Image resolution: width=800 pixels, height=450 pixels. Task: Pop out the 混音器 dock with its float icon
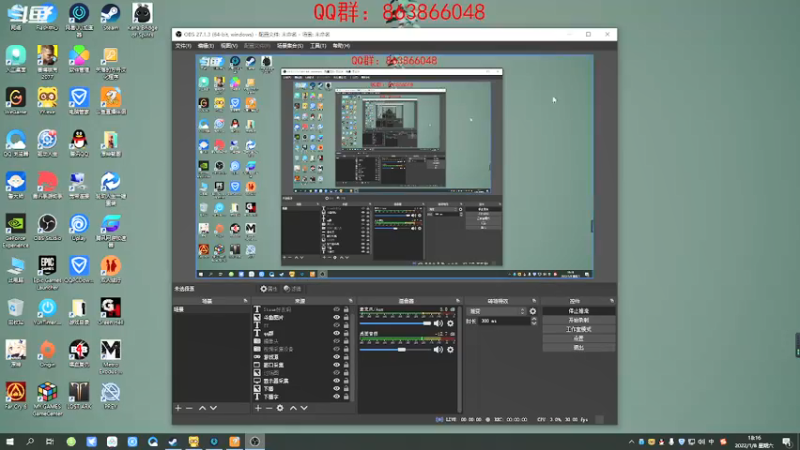click(458, 301)
